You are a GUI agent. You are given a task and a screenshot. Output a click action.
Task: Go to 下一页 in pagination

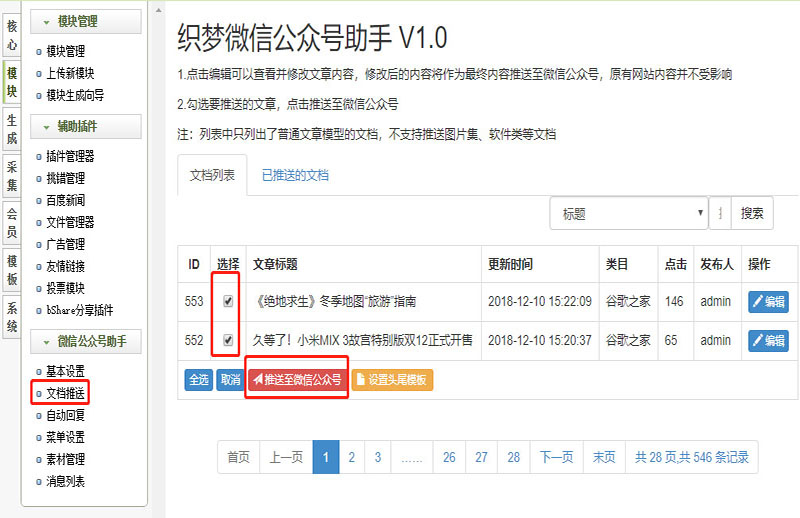[x=557, y=457]
